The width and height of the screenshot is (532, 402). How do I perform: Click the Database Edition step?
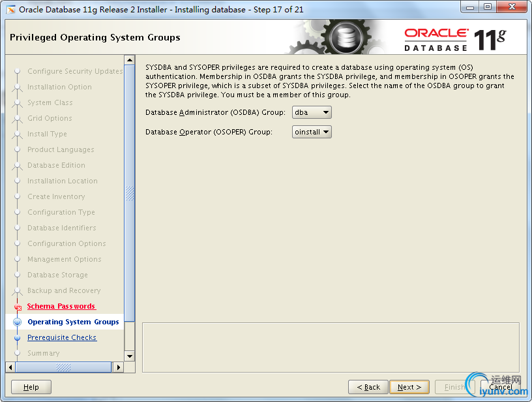pyautogui.click(x=56, y=165)
